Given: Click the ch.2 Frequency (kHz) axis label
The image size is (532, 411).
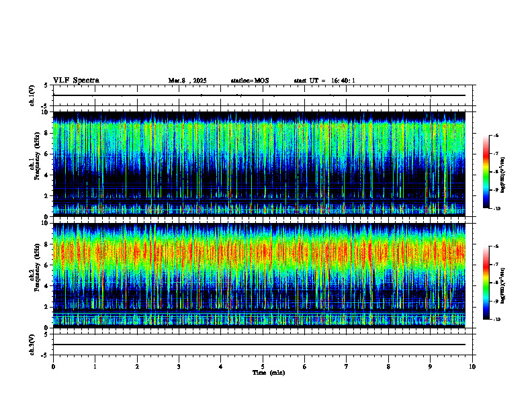Looking at the screenshot, I should 36,266.
